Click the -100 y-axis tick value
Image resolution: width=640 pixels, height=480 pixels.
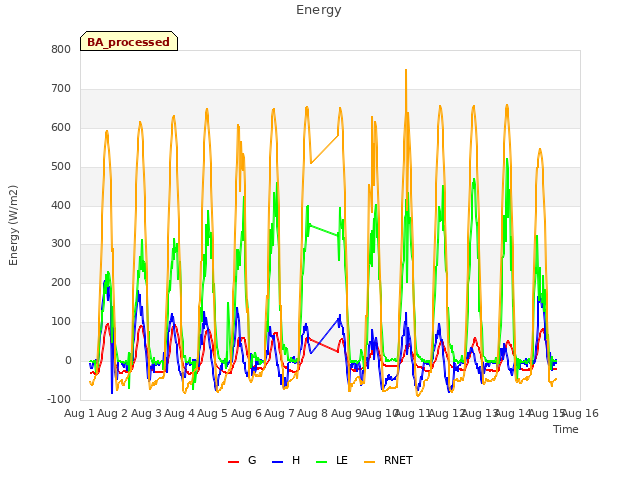point(59,399)
